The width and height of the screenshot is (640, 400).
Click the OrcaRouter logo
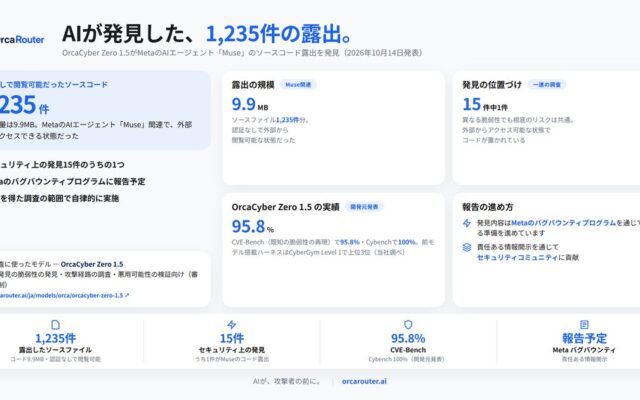(x=22, y=40)
